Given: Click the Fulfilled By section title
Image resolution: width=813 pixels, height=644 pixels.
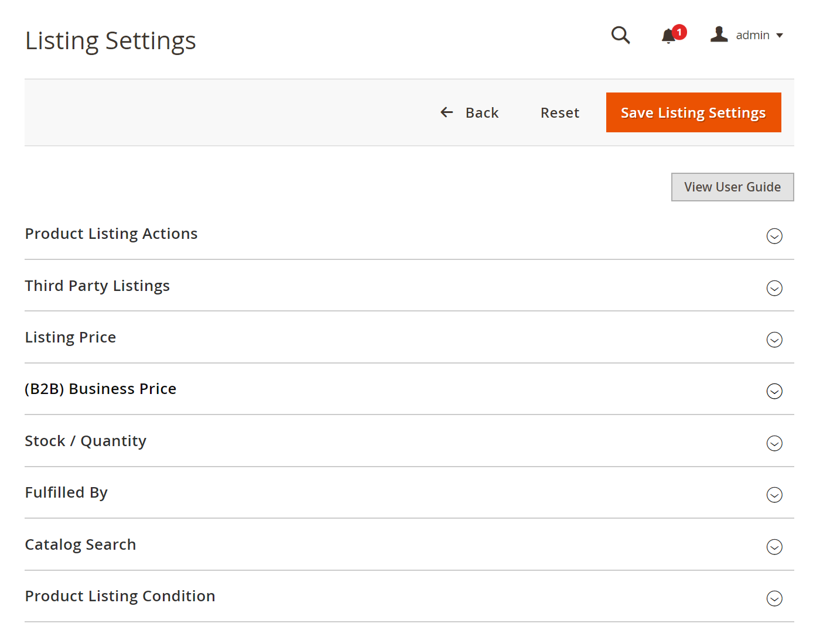Looking at the screenshot, I should pyautogui.click(x=66, y=492).
